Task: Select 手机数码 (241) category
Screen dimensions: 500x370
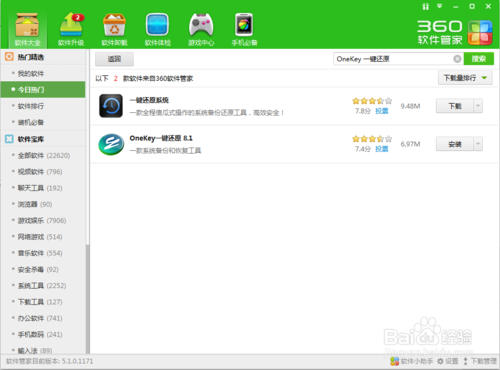Action: (x=43, y=334)
